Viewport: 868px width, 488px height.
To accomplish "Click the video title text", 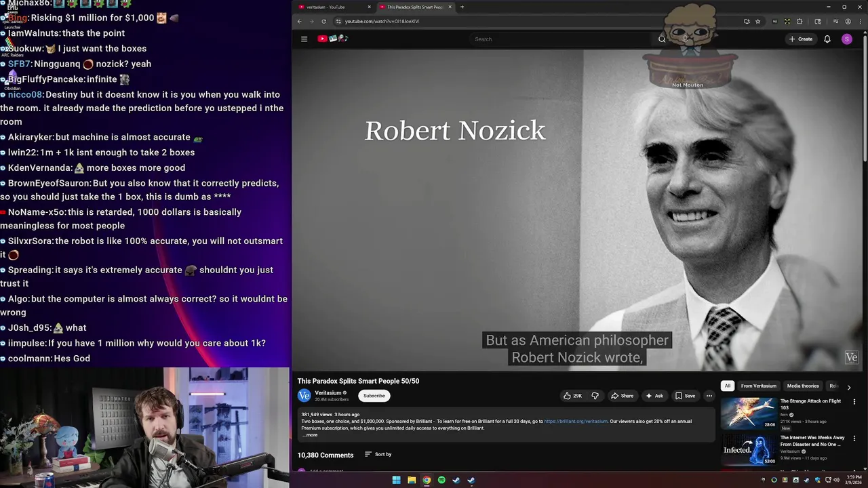I will pos(358,381).
